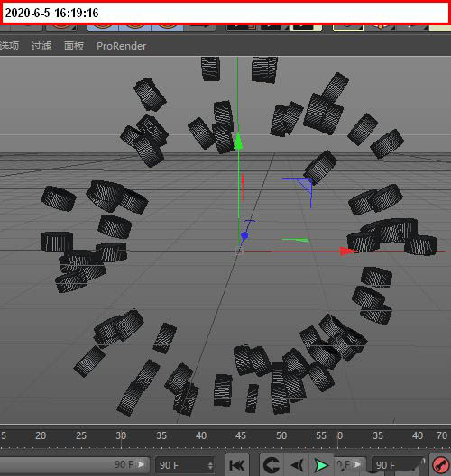Click the small green plane handle of the gizmo
This screenshot has width=451, height=476.
click(297, 241)
